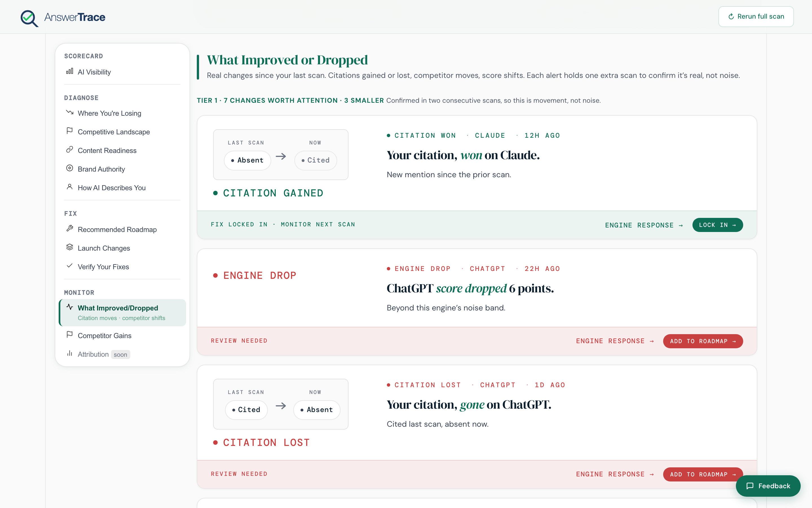Screen dimensions: 812x508
Task: Open Competitor Gains page
Action: pos(122,336)
